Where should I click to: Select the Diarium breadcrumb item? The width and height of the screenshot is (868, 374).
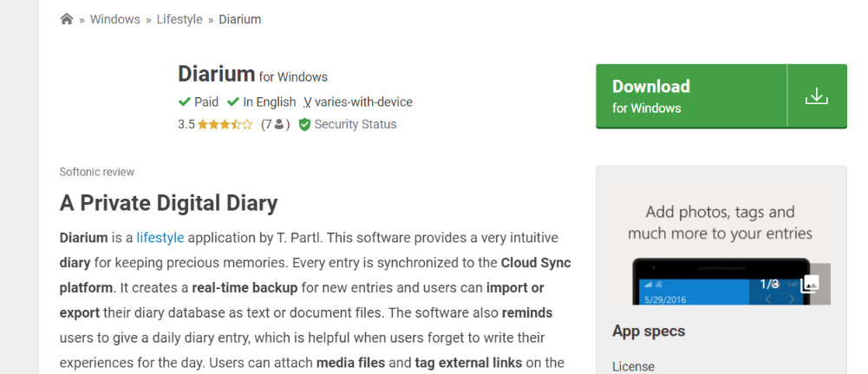point(239,19)
